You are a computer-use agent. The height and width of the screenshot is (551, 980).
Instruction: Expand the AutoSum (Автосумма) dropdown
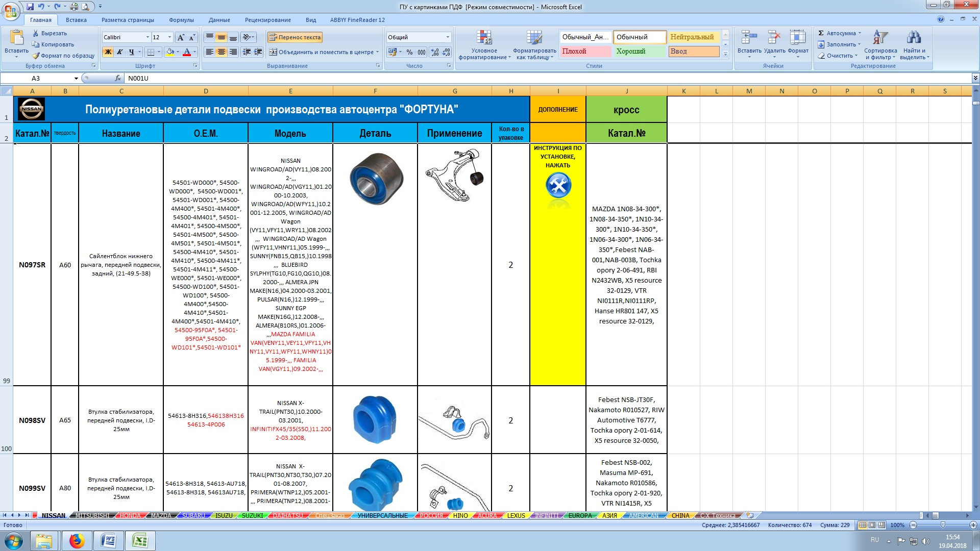pos(860,33)
